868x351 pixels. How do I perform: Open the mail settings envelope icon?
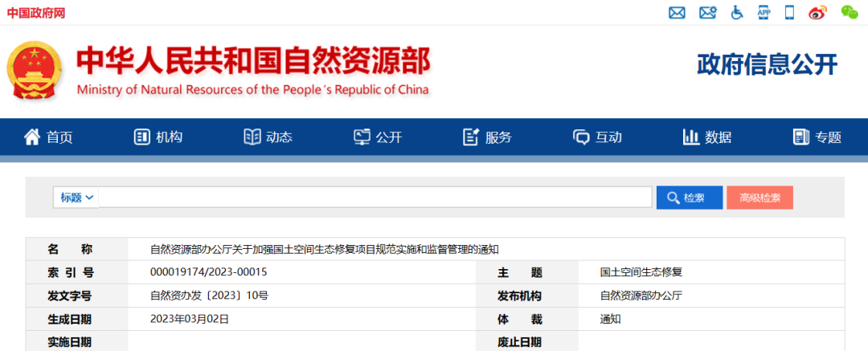tap(707, 13)
